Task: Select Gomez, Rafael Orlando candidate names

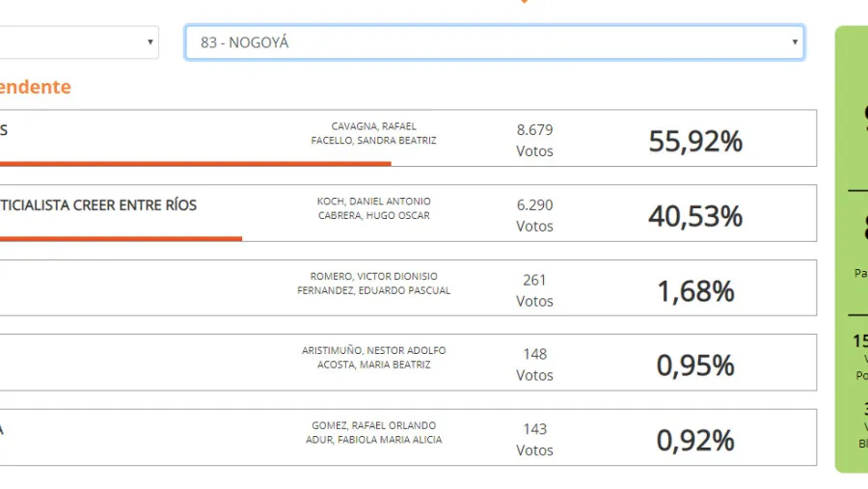Action: 373,432
